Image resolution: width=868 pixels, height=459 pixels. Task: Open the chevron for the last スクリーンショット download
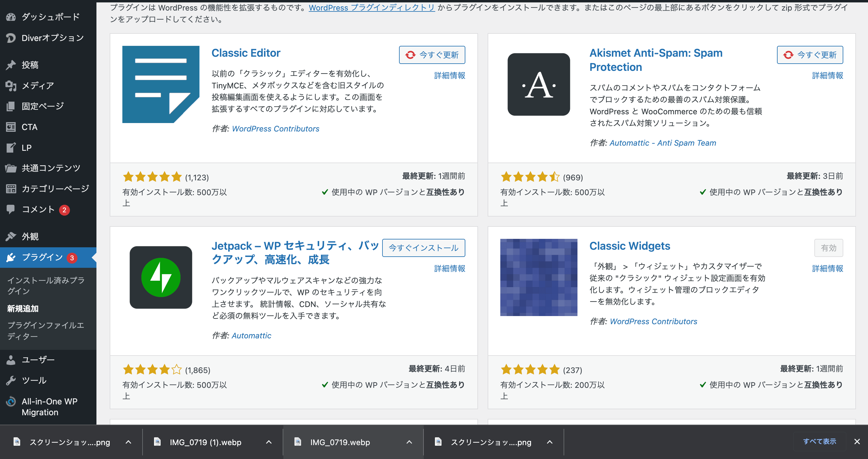click(x=549, y=442)
